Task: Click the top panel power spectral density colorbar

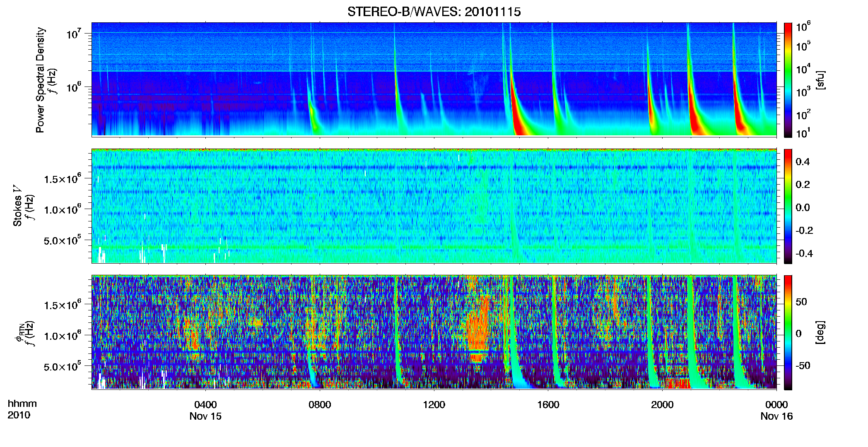Action: tap(788, 80)
